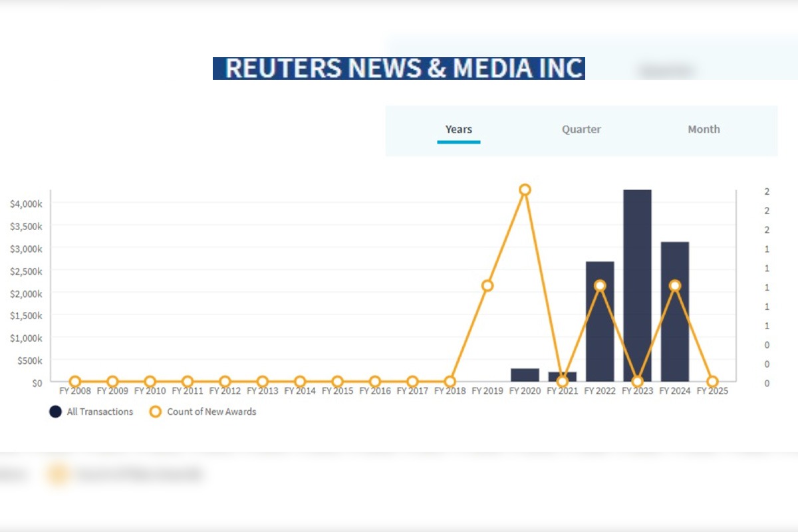Select the FY 2024 transactions bar
Image resolution: width=798 pixels, height=532 pixels.
[675, 312]
